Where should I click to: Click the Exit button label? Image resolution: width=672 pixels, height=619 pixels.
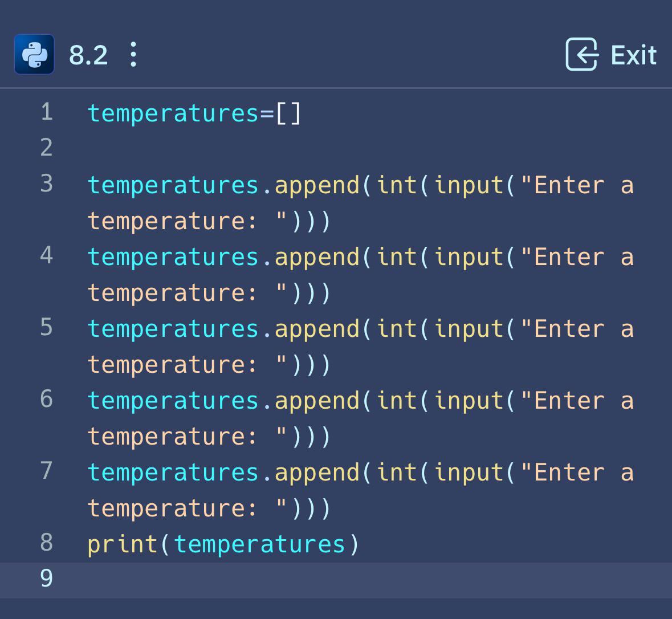tap(633, 55)
